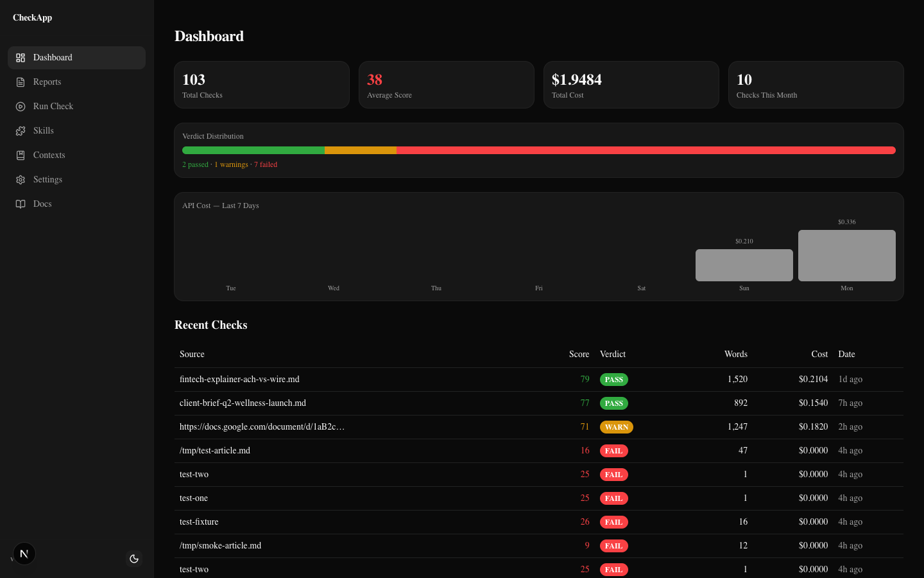Go to Run Check in sidebar
The image size is (924, 578).
tap(53, 107)
